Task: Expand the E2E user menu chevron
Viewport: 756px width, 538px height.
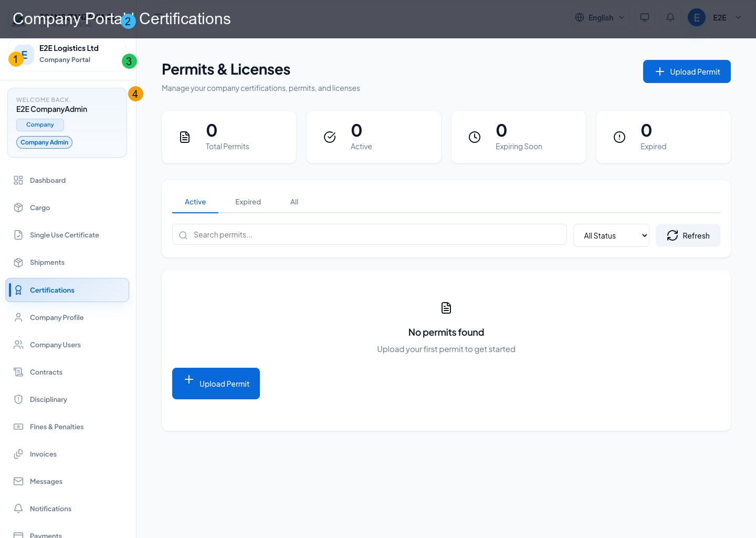Action: pyautogui.click(x=738, y=17)
